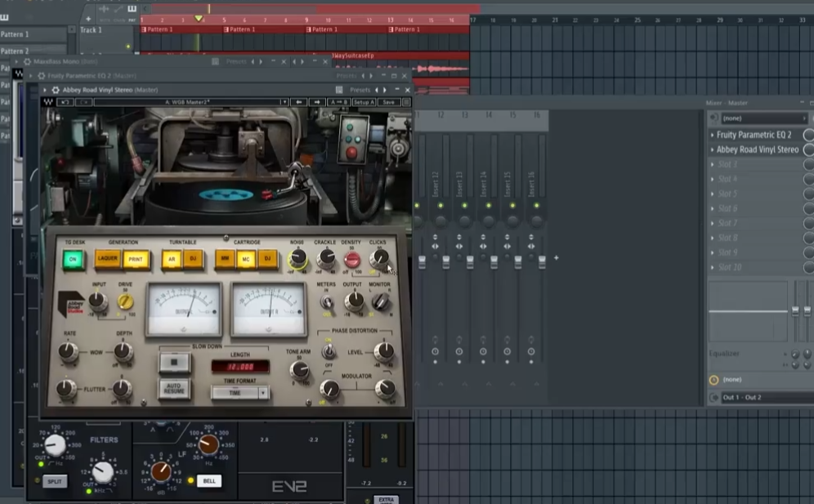The image size is (814, 504).
Task: Open the Time Format dropdown
Action: coord(239,393)
